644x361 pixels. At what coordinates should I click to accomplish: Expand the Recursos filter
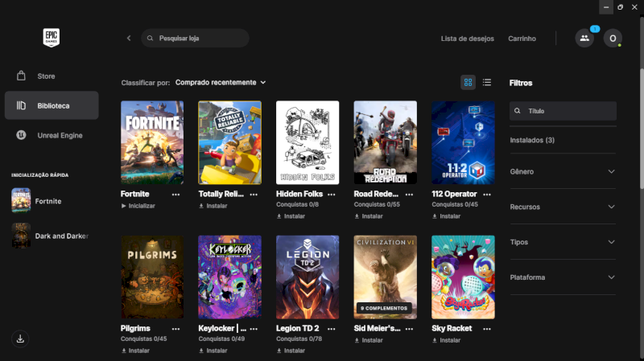pyautogui.click(x=563, y=207)
